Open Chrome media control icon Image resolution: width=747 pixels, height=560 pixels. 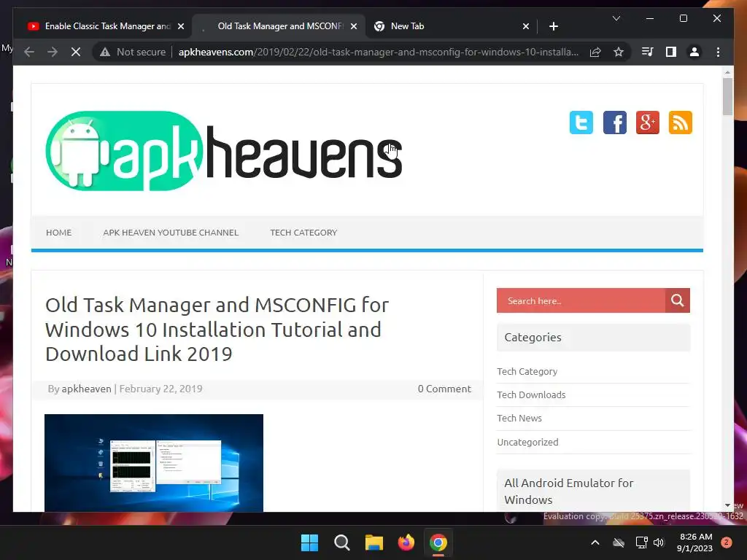pos(648,52)
